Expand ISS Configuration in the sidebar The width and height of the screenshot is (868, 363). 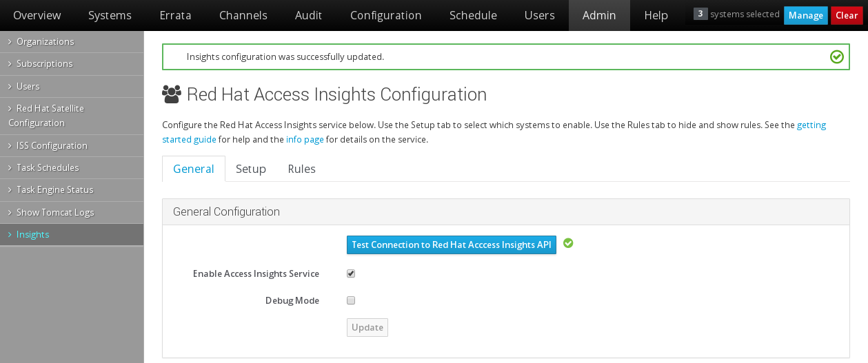72,145
